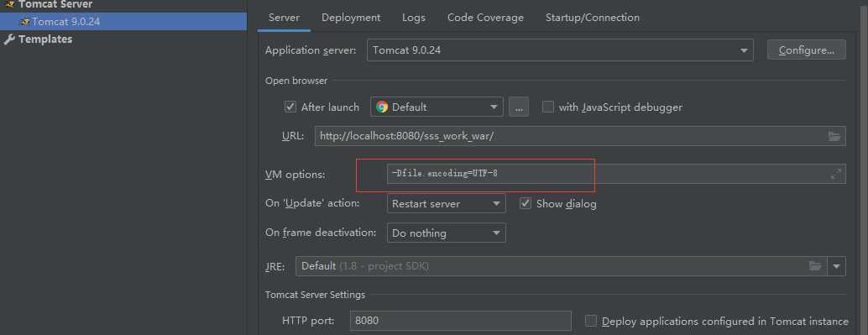Expand the JRE dropdown arrow
The width and height of the screenshot is (868, 335).
[836, 266]
